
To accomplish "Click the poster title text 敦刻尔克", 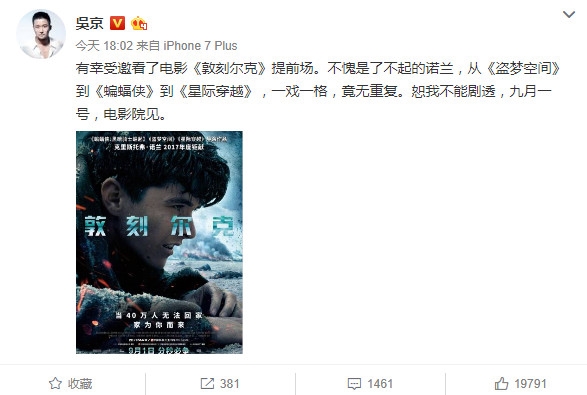I will pyautogui.click(x=159, y=226).
